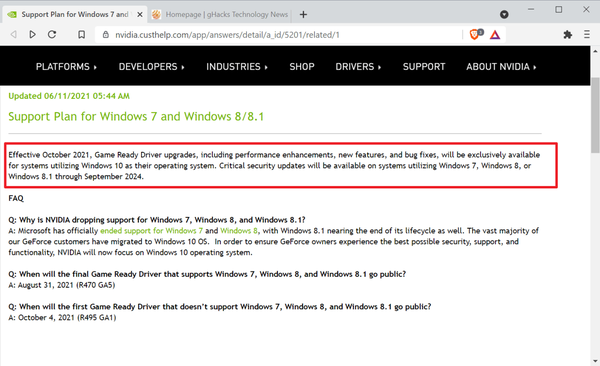This screenshot has height=366, width=600.
Task: Open the extensions puzzle piece icon
Action: (x=568, y=35)
